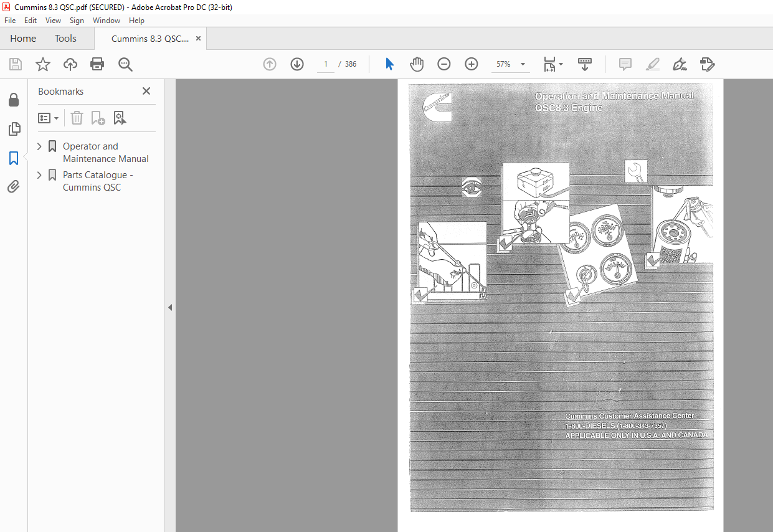This screenshot has height=532, width=773.
Task: Click the Stamp tool icon
Action: coord(707,64)
